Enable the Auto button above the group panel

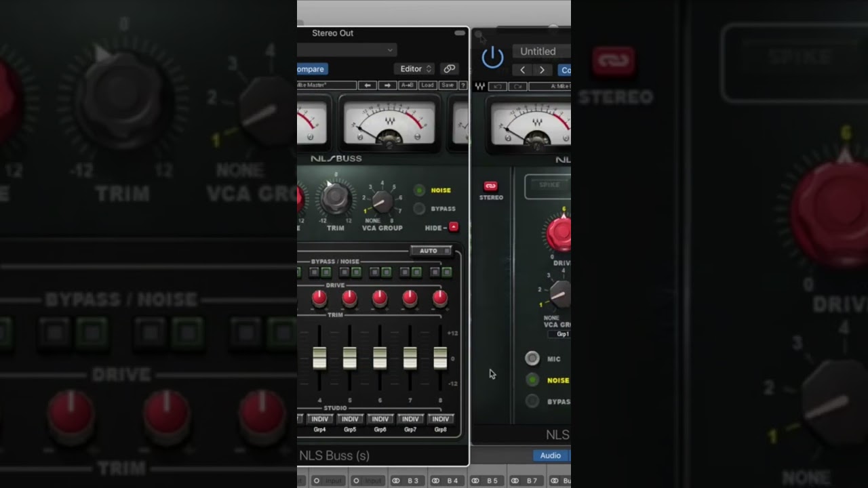[431, 251]
